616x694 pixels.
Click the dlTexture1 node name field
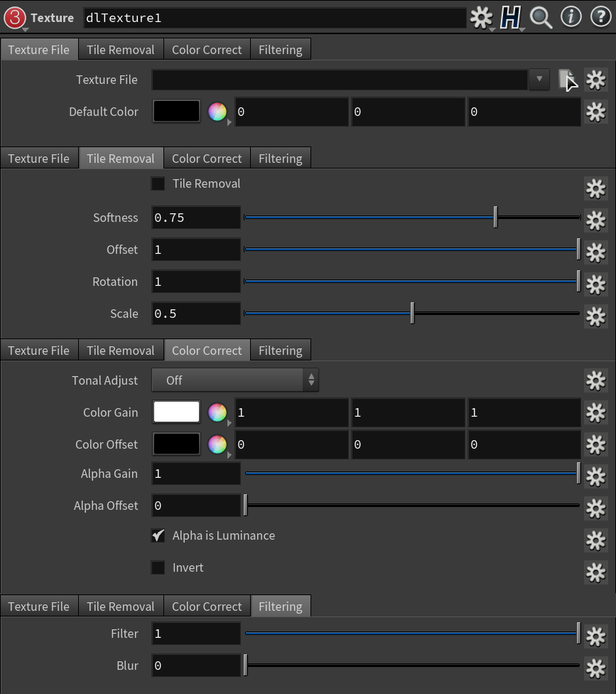(x=274, y=18)
